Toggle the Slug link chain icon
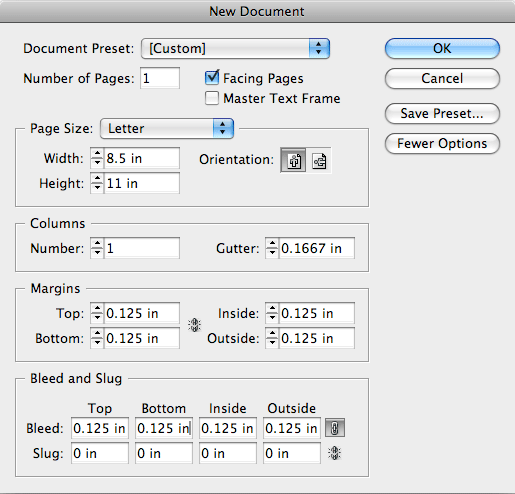The width and height of the screenshot is (515, 494). click(334, 453)
